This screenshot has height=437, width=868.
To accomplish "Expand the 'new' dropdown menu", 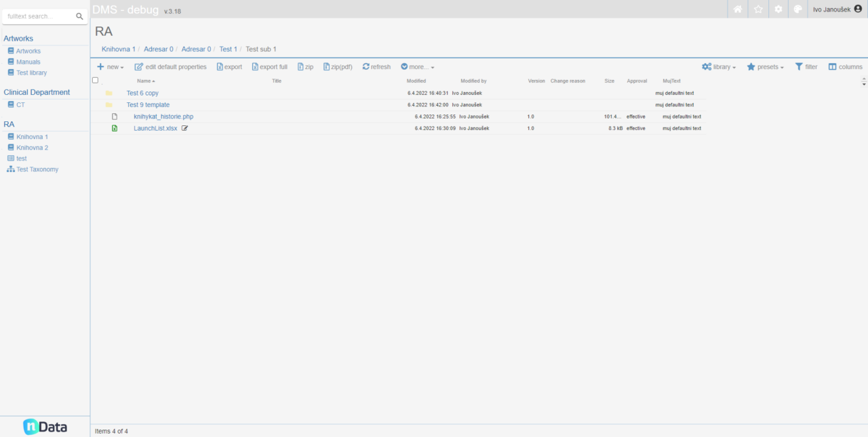I will [x=111, y=67].
